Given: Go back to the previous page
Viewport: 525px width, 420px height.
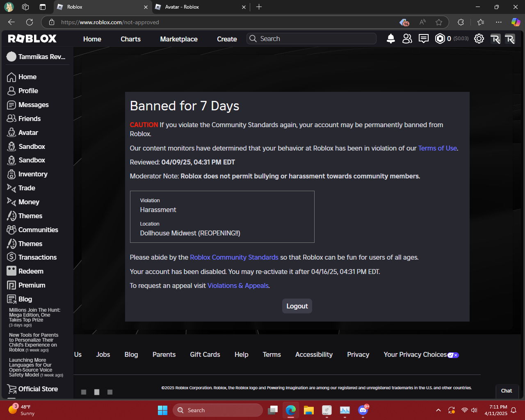Looking at the screenshot, I should 11,22.
